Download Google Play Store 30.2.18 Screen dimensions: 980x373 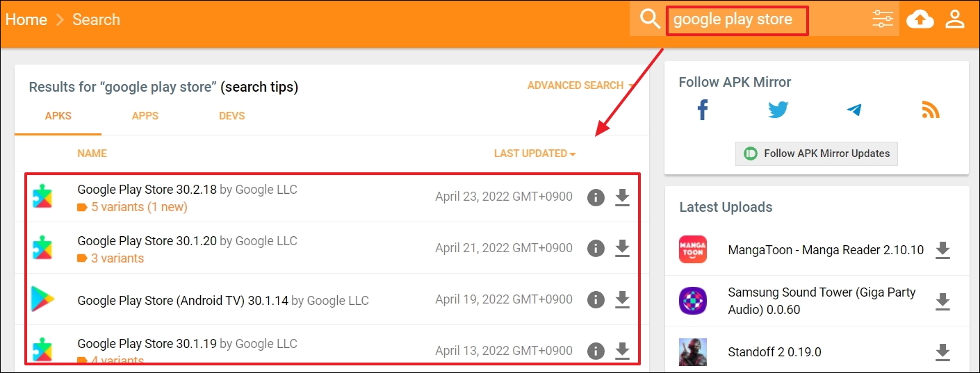tap(623, 197)
